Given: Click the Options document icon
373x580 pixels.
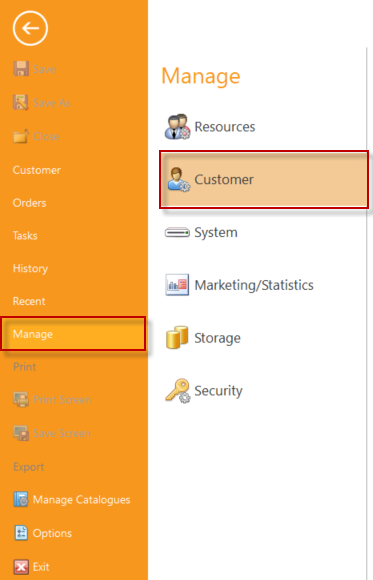Looking at the screenshot, I should click(21, 533).
